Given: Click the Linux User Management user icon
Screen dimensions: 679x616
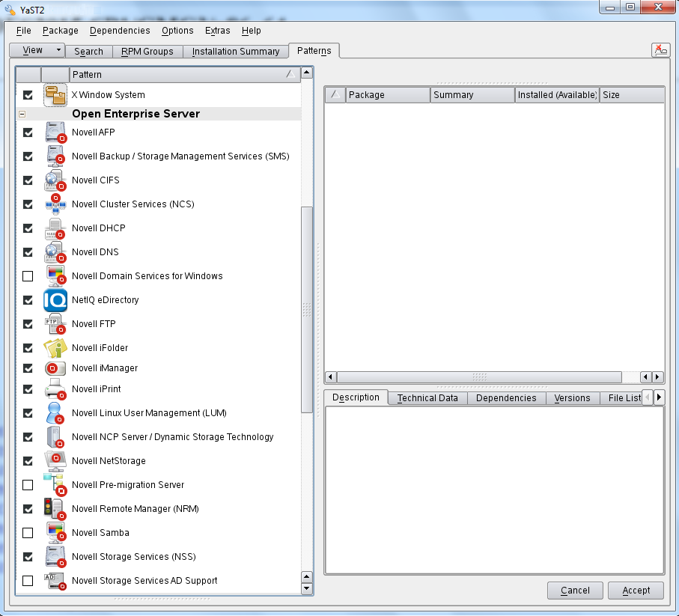Looking at the screenshot, I should (55, 413).
